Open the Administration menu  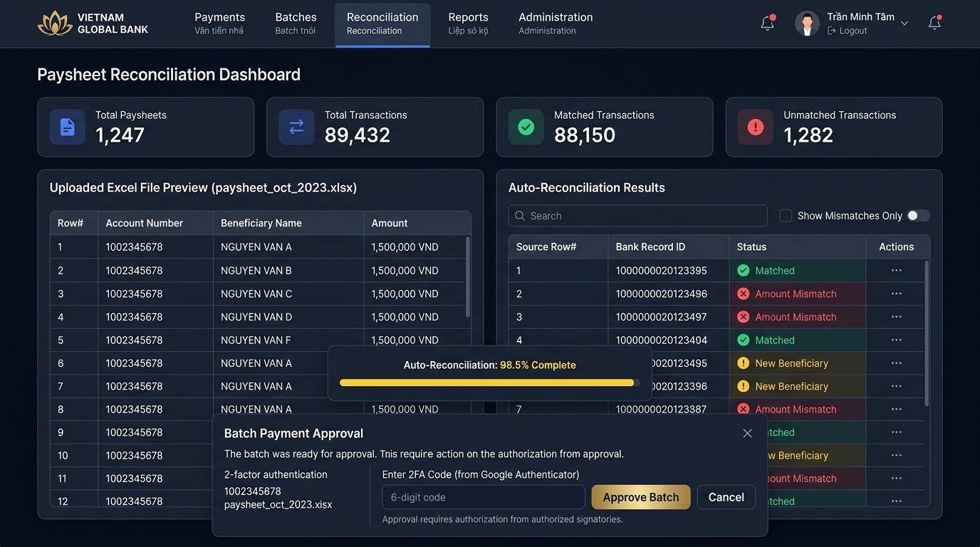556,24
